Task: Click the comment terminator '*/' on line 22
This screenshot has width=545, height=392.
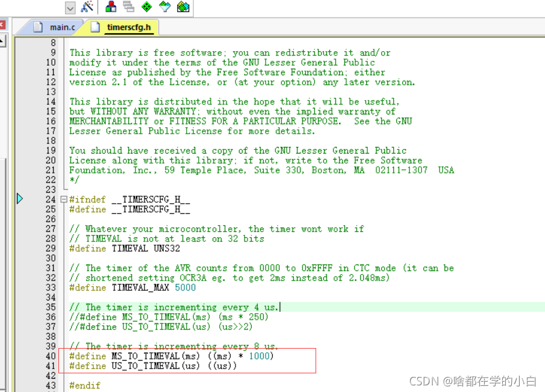Action: [75, 179]
